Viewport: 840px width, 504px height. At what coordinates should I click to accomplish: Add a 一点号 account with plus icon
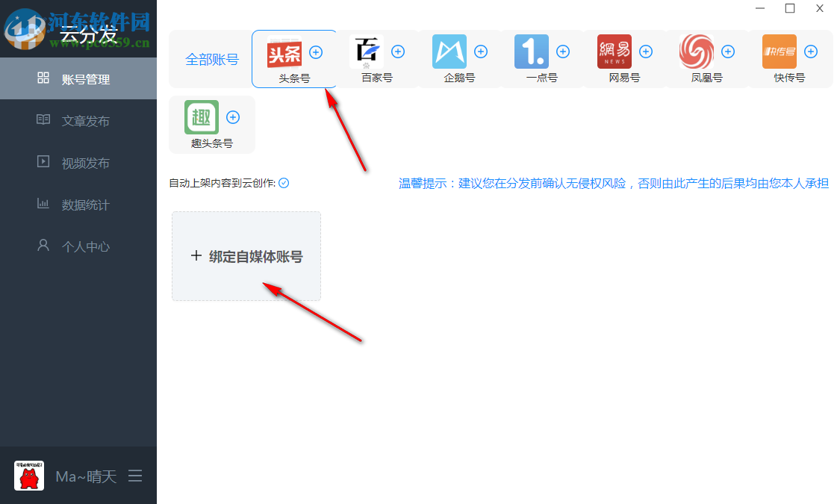coord(563,52)
